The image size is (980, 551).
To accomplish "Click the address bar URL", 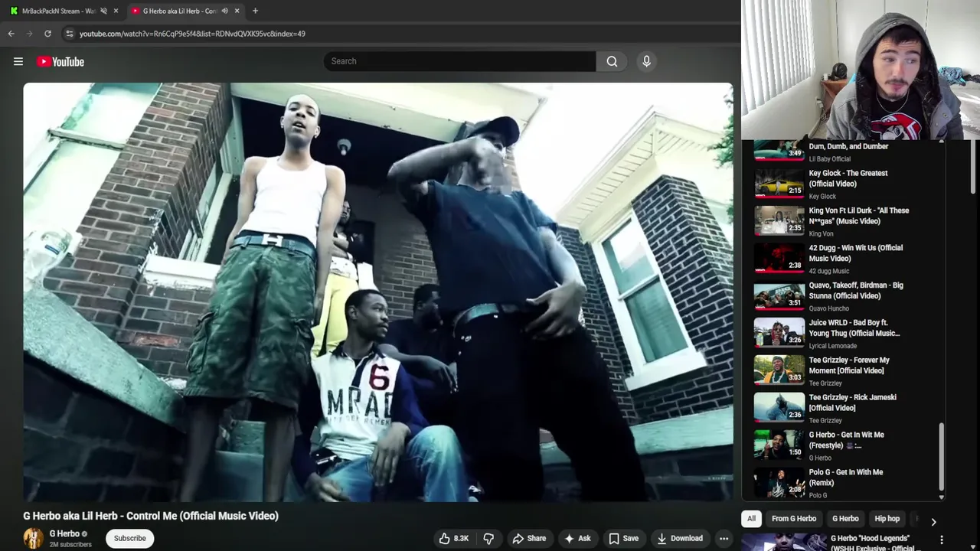I will (x=192, y=34).
